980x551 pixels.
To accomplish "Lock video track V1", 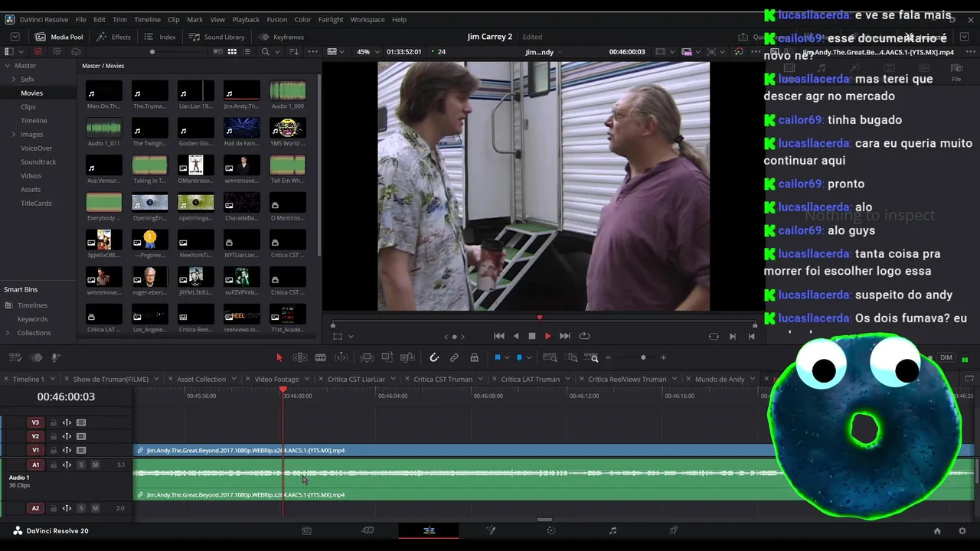I will 54,451.
